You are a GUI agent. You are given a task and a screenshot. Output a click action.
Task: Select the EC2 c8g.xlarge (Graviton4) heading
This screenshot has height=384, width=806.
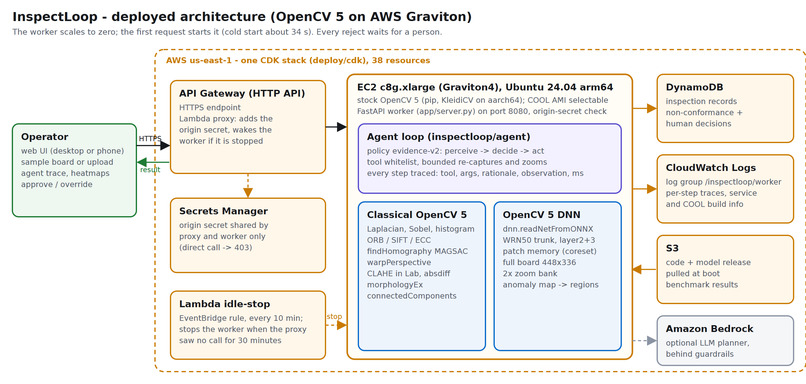485,87
